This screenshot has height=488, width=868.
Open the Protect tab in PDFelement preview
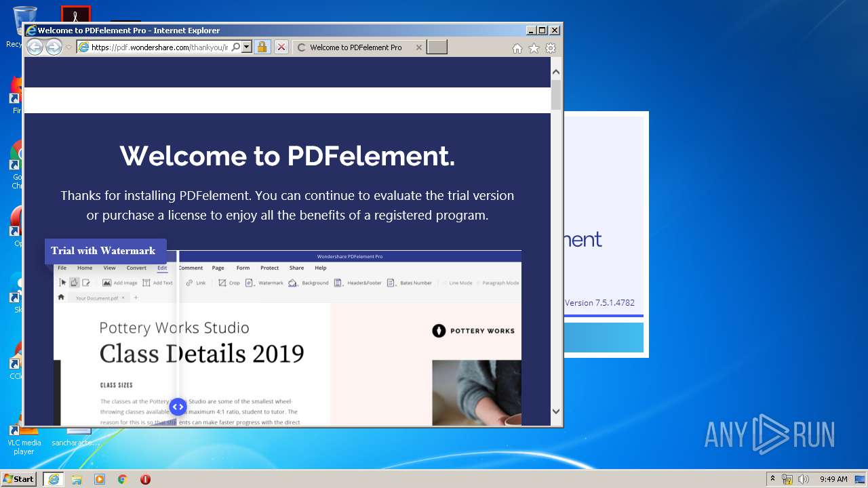tap(269, 268)
